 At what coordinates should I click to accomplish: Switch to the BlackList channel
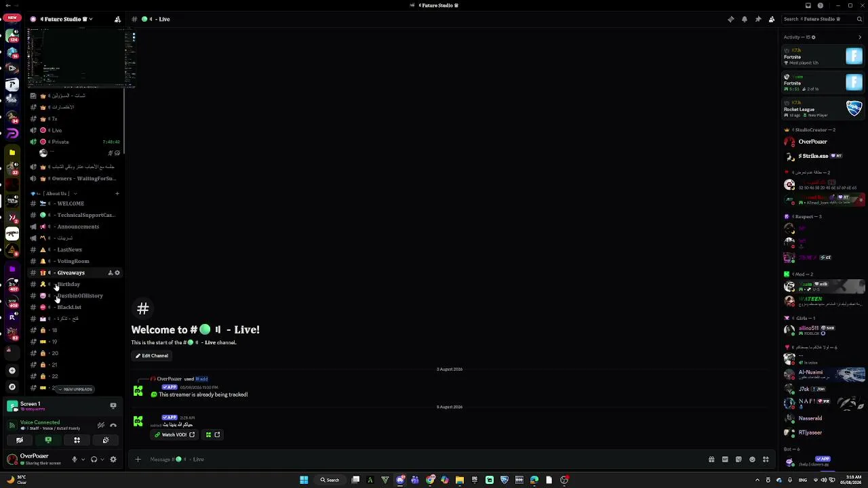75,307
